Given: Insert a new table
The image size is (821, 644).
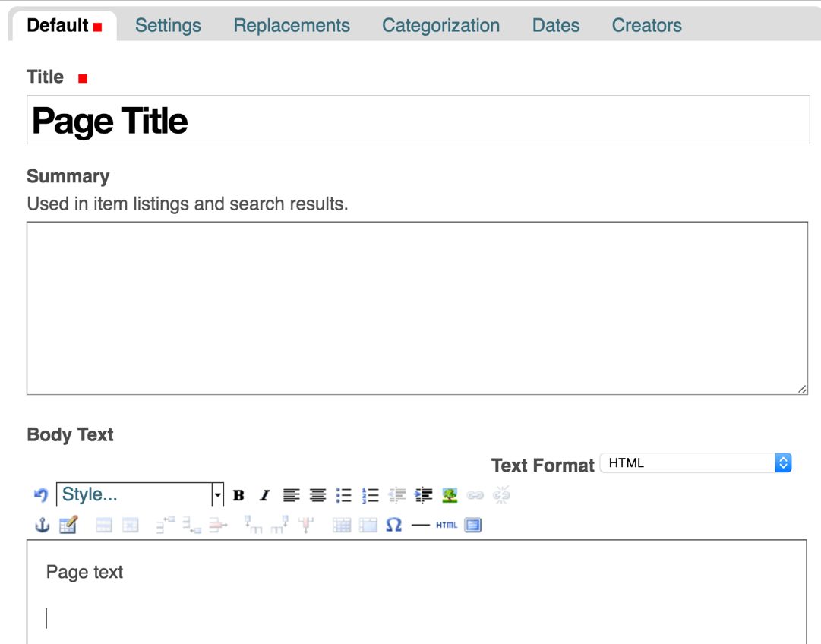Looking at the screenshot, I should coord(68,525).
